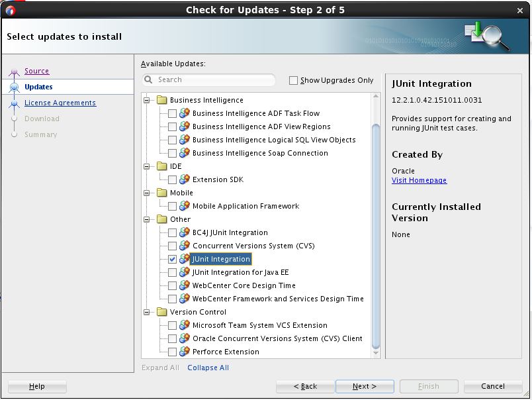Click the Microsoft Team System VCS icon
Screen dimensions: 532x400
coord(185,325)
